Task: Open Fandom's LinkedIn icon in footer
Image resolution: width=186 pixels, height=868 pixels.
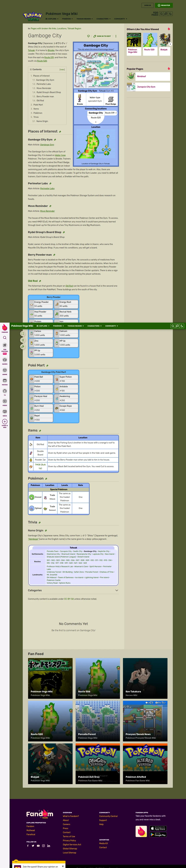Action: point(49,845)
